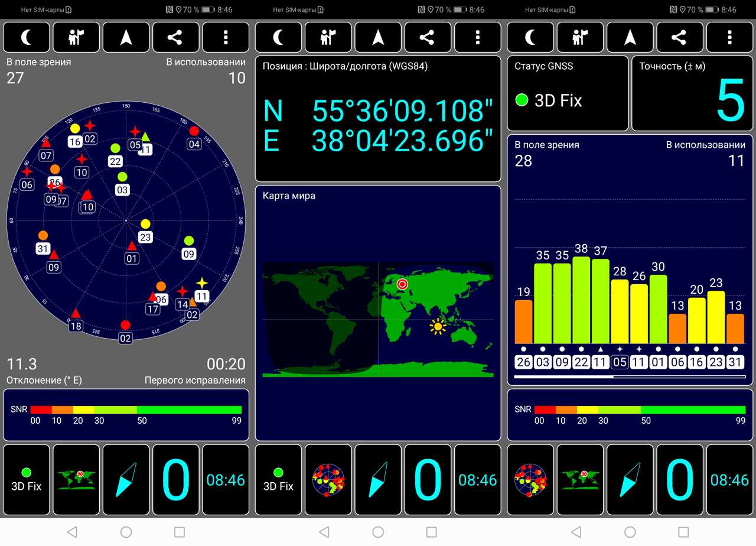Tap the red location marker on world map

click(x=402, y=284)
